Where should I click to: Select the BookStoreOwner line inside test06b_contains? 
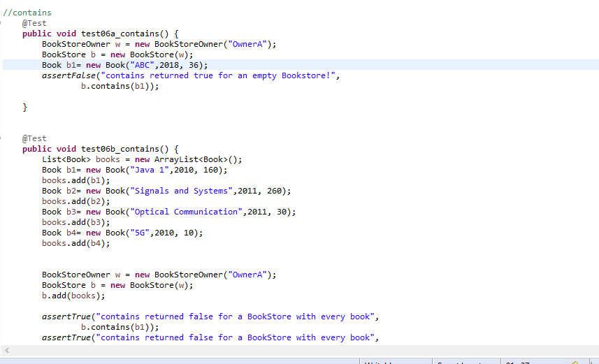click(159, 275)
